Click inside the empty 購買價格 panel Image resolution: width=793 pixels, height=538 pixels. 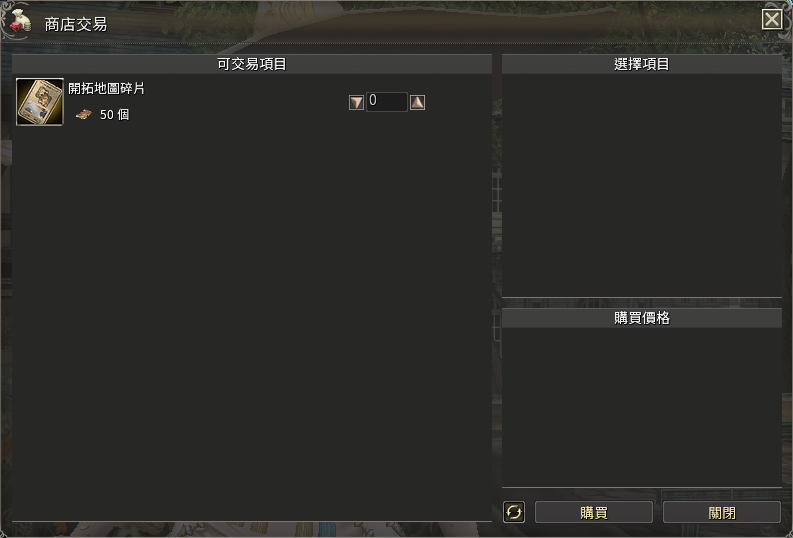click(642, 408)
